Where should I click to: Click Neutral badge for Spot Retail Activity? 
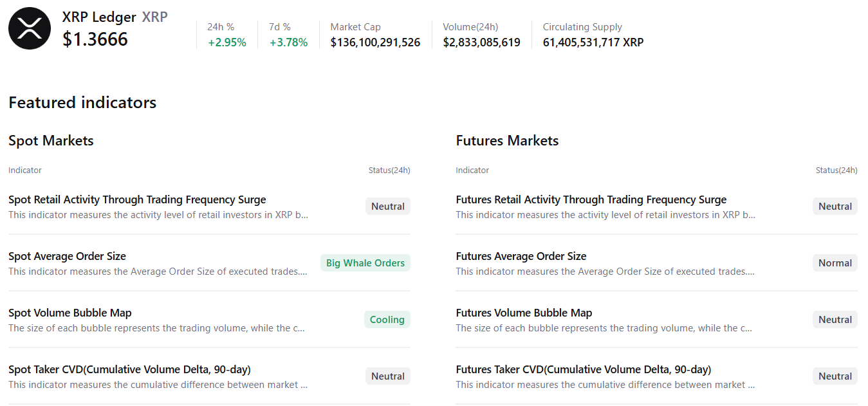388,207
